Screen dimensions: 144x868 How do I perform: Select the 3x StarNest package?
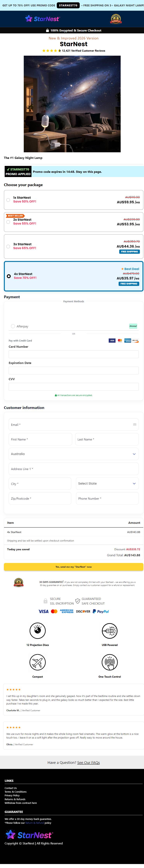pyautogui.click(x=73, y=246)
